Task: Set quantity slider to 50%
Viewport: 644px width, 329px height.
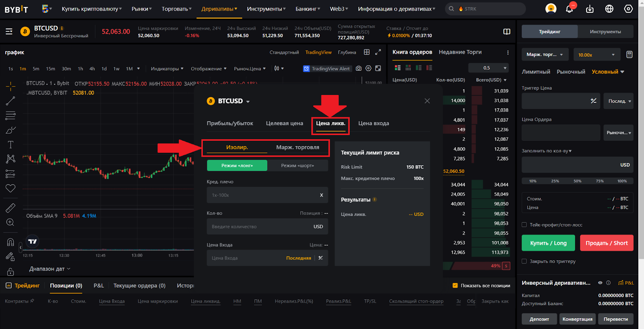Action: pos(577,181)
